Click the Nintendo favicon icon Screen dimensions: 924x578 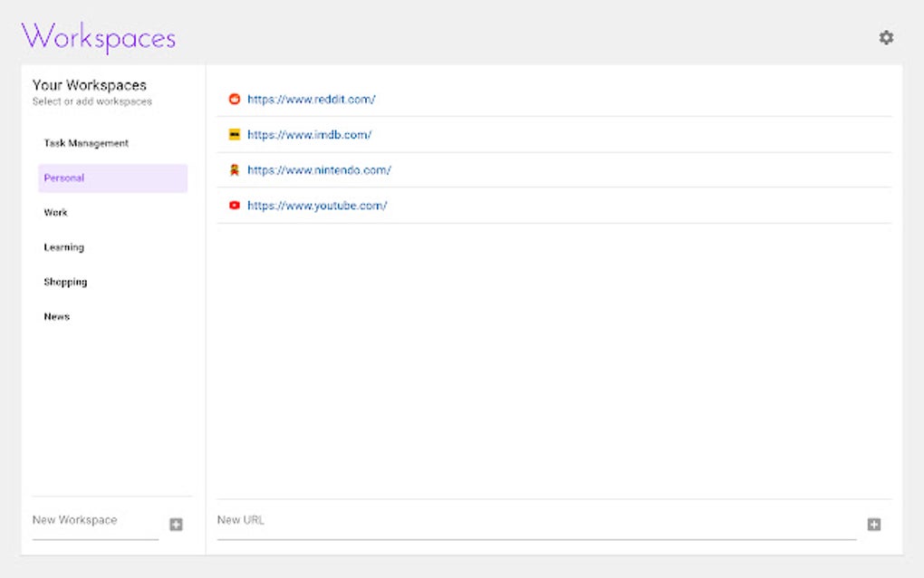coord(235,169)
